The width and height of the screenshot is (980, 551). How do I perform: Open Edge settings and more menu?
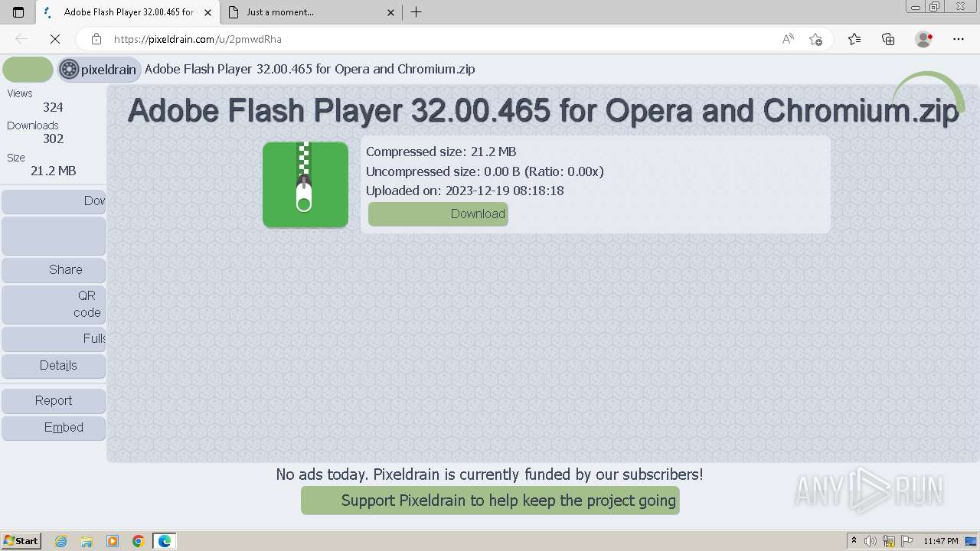tap(959, 39)
